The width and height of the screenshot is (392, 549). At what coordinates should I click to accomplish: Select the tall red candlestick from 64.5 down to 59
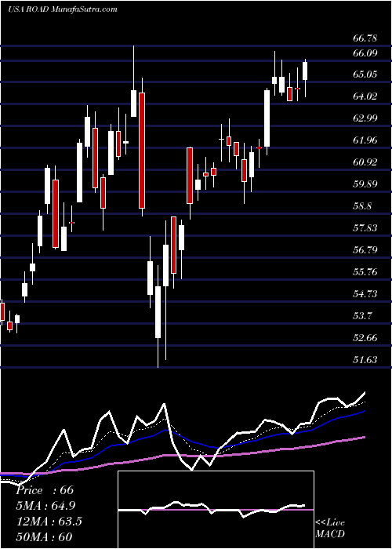pos(142,151)
